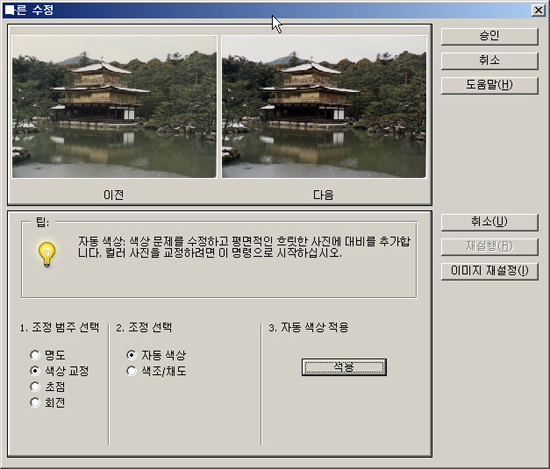Open help with 도움말(H) button

(x=489, y=86)
